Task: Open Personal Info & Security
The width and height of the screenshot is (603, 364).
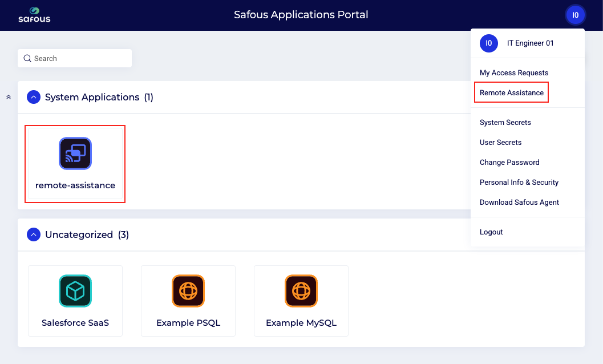Action: point(519,183)
